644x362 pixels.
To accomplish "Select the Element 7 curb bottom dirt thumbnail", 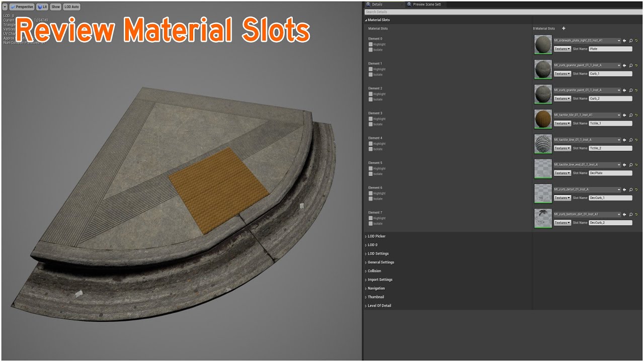I will 543,218.
